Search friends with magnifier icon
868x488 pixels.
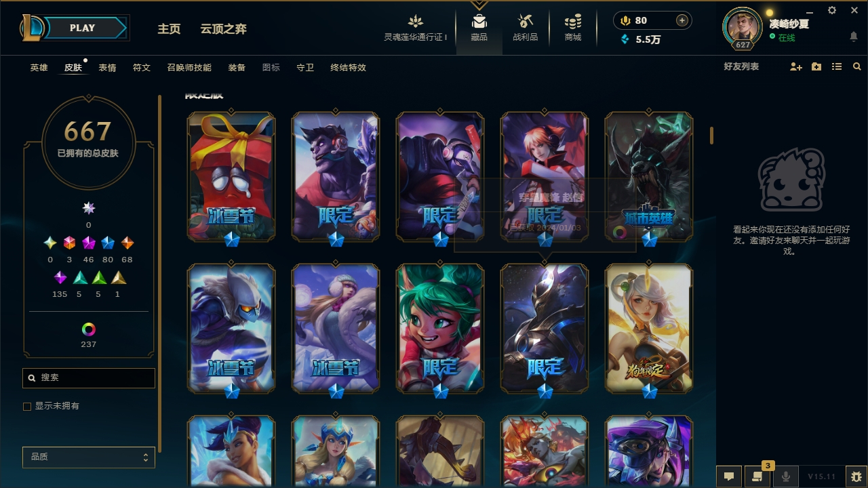(x=857, y=67)
